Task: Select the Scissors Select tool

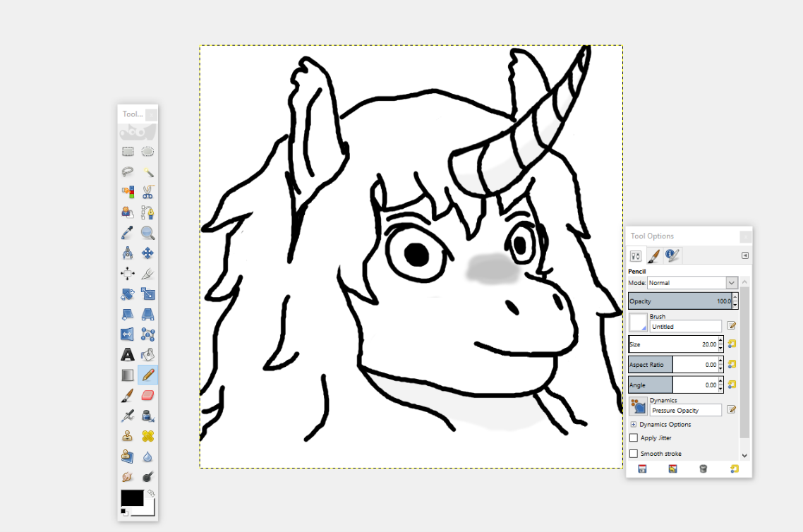Action: [x=147, y=192]
